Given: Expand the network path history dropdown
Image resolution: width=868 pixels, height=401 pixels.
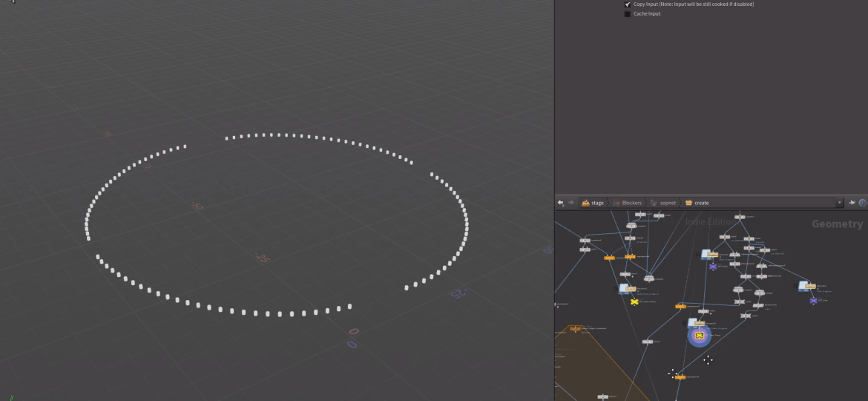Looking at the screenshot, I should pos(839,203).
